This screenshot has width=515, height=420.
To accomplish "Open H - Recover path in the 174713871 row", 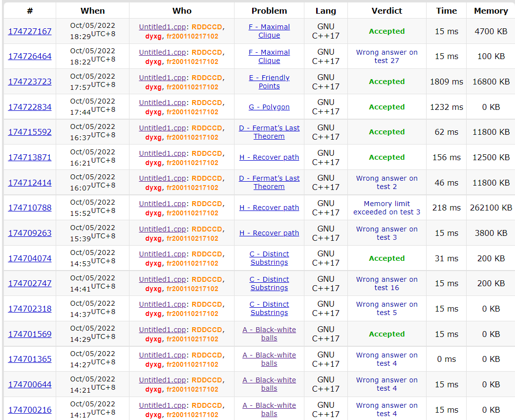I will coord(269,157).
